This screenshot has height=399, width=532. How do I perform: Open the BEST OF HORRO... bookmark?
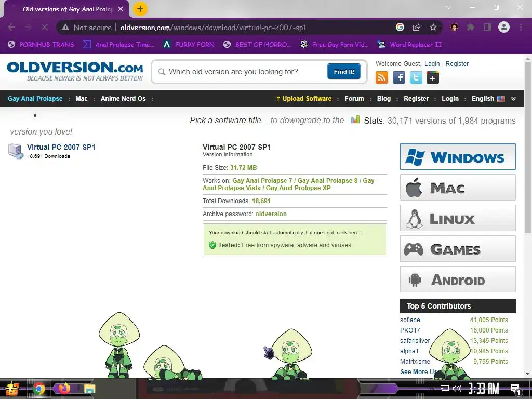click(x=257, y=45)
